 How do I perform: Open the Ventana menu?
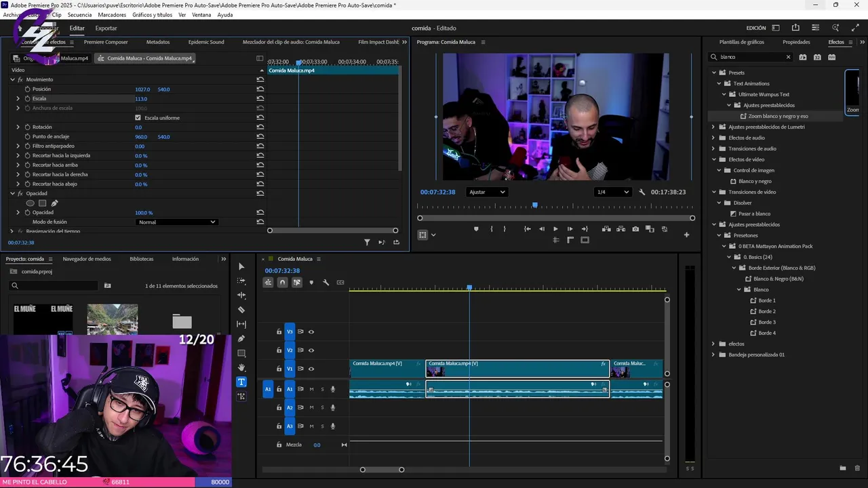201,14
